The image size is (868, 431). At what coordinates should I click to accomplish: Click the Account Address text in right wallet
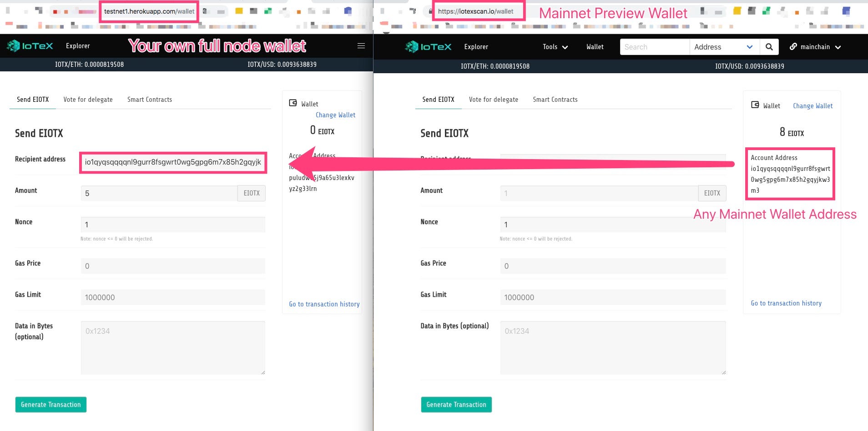(790, 174)
